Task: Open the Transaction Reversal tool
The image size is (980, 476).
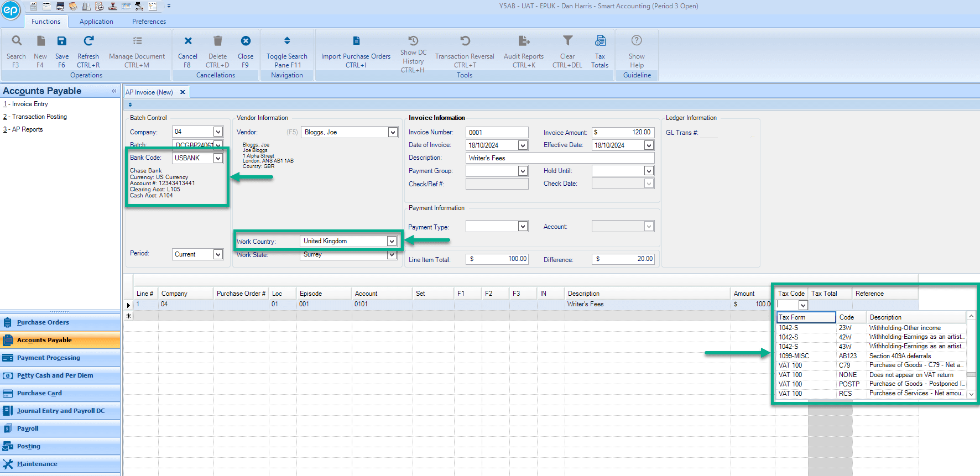Action: click(465, 41)
